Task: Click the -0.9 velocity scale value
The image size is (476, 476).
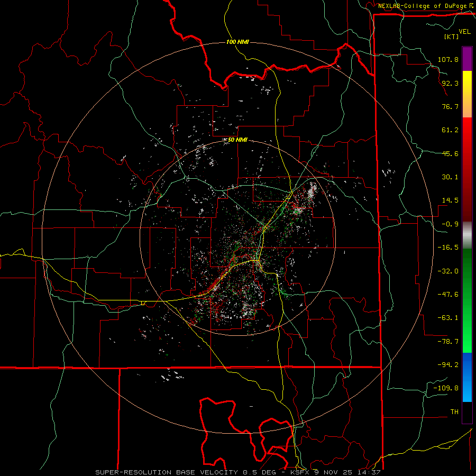Action: pos(450,224)
